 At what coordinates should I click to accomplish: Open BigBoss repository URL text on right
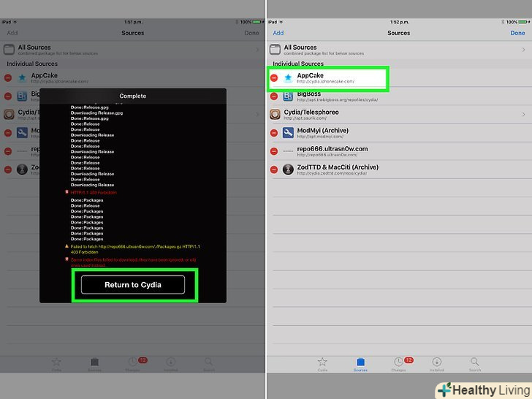coord(338,100)
